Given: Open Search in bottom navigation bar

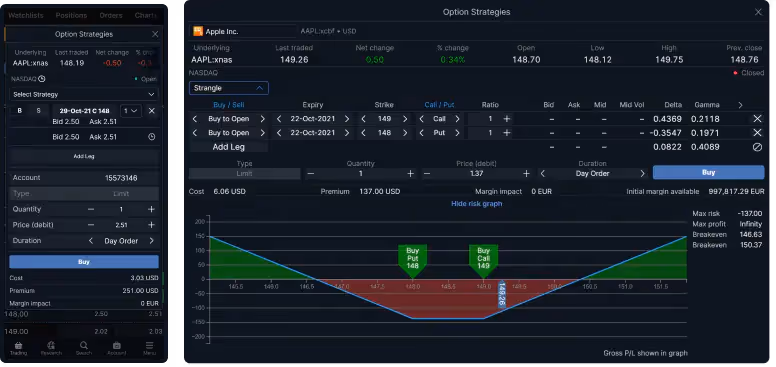Looking at the screenshot, I should click(84, 348).
